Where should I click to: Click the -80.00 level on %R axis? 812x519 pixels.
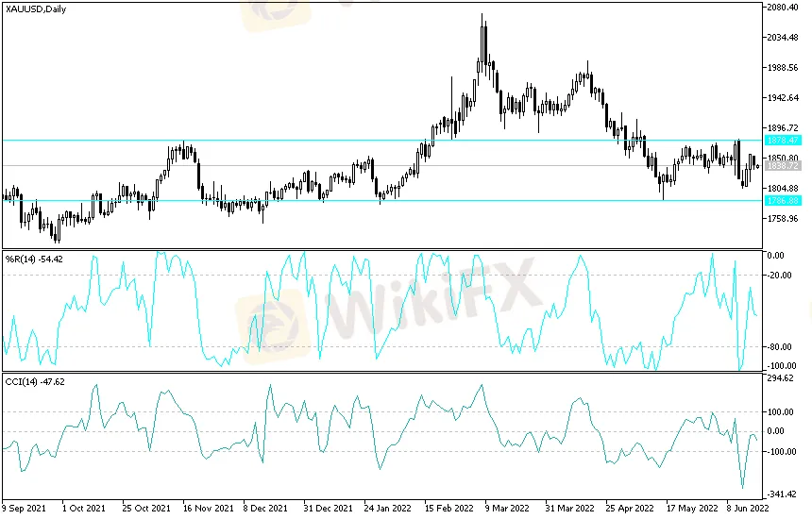[x=780, y=347]
